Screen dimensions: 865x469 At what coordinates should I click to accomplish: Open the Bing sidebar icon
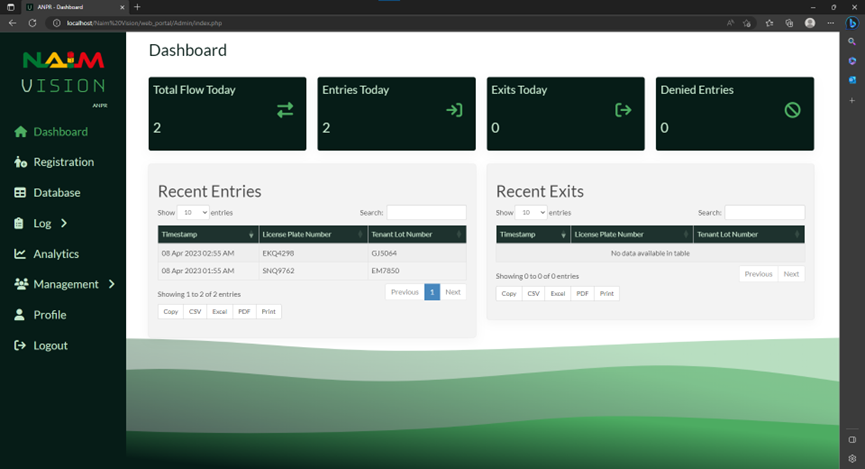point(852,23)
